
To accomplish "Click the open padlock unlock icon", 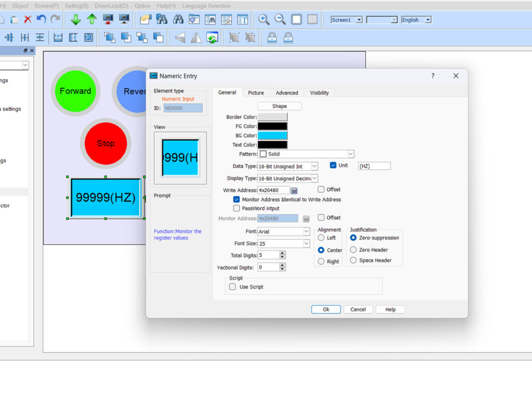I will [288, 37].
